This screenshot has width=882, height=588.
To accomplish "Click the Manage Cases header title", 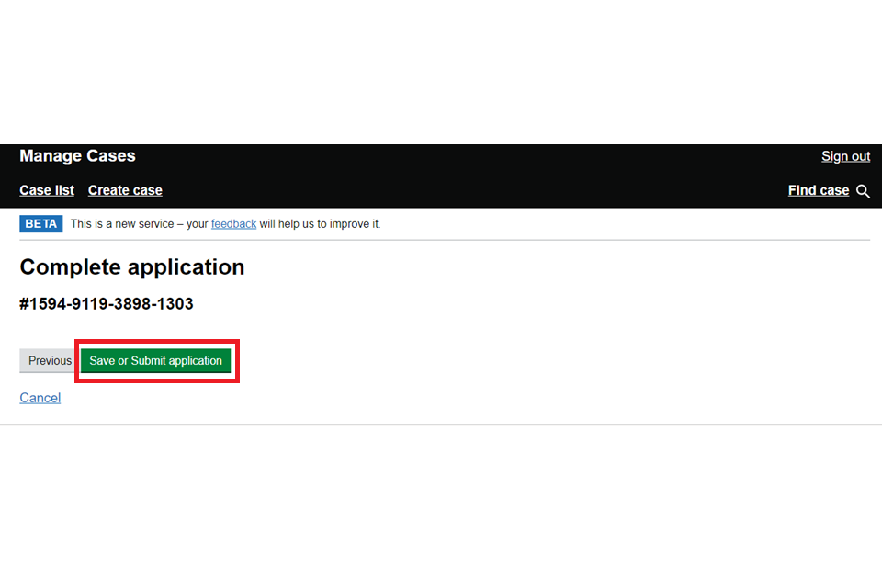I will point(77,156).
